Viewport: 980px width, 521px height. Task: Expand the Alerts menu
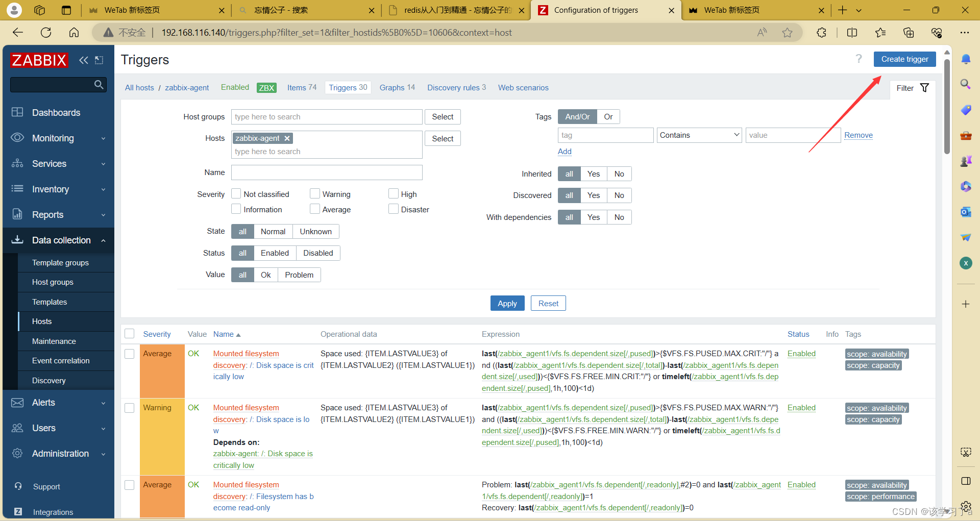59,403
